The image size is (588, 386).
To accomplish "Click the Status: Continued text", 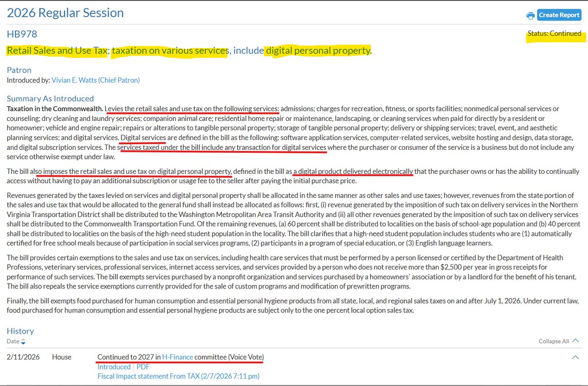I will (x=554, y=34).
